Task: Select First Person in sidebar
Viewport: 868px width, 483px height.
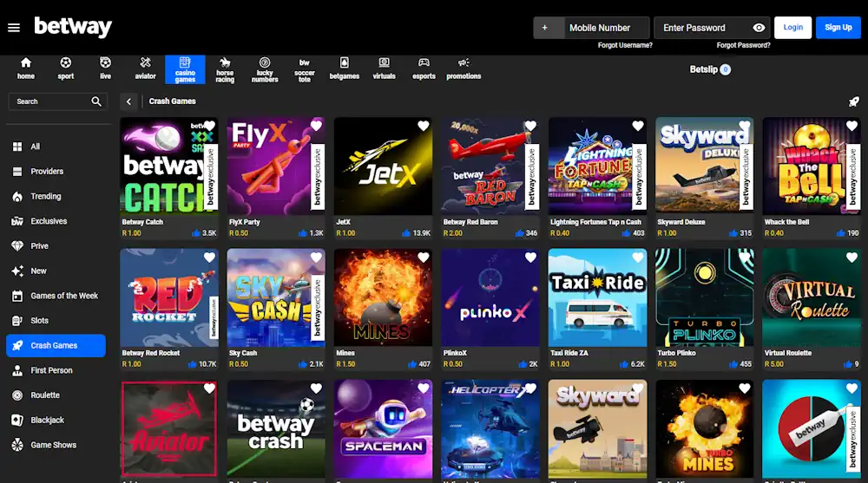Action: [56, 370]
